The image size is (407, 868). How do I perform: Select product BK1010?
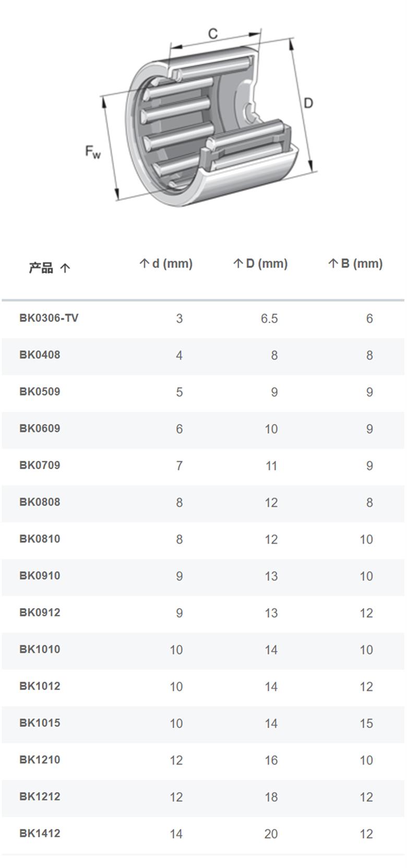click(x=40, y=649)
